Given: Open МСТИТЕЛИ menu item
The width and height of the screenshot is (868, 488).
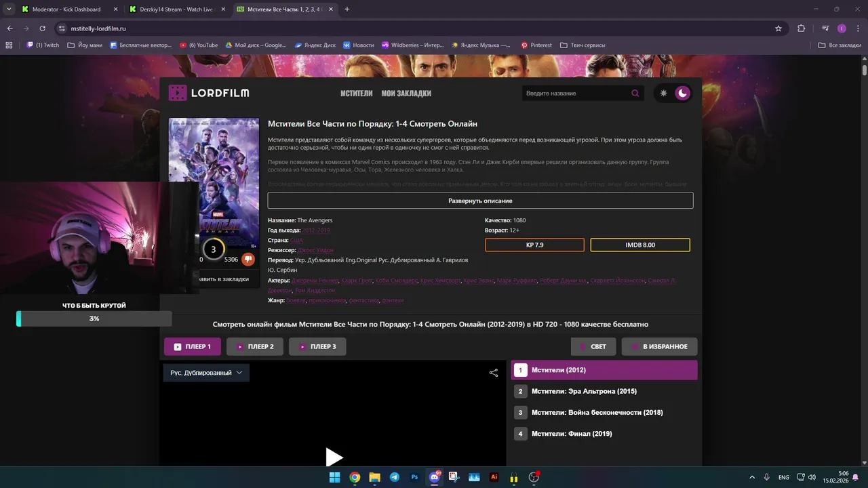Looking at the screenshot, I should (357, 94).
